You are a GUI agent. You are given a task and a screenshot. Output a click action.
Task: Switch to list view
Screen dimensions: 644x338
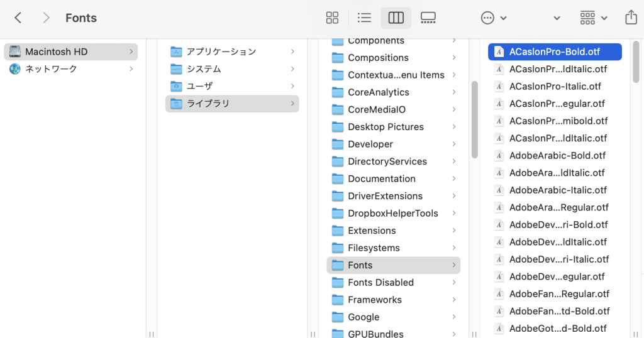click(364, 18)
